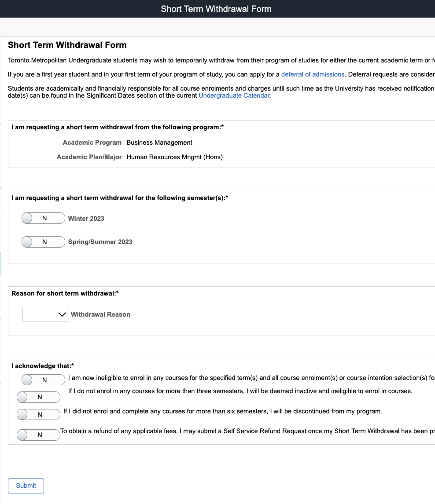Toggle the Winter 2023 withdrawal switch
Screen dimensions: 435x504
pos(43,218)
